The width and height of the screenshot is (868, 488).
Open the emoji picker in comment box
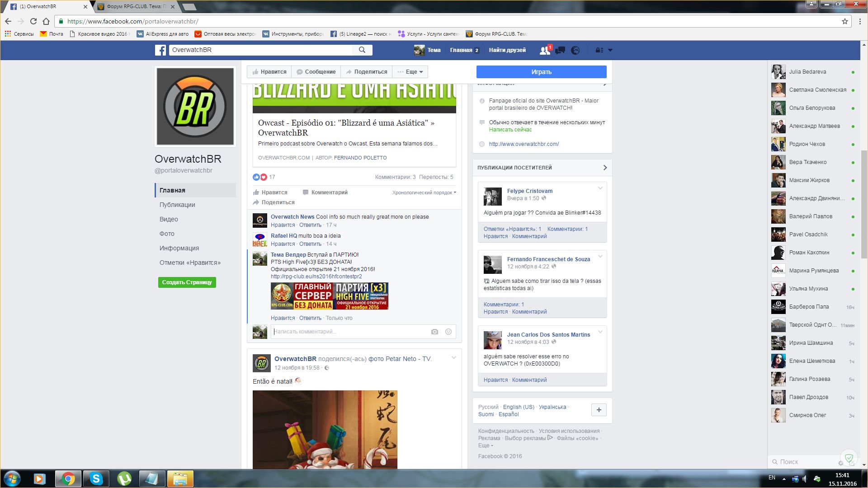point(448,332)
